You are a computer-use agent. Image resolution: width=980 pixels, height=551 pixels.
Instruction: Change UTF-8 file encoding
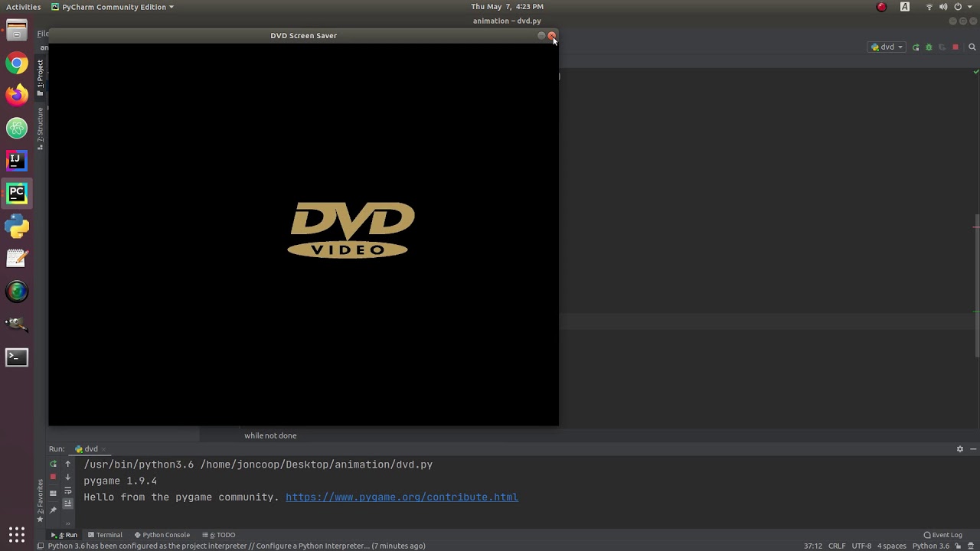[861, 546]
